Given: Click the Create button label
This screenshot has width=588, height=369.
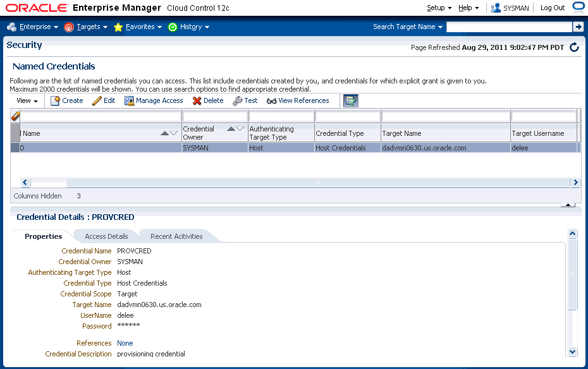Looking at the screenshot, I should coord(72,100).
